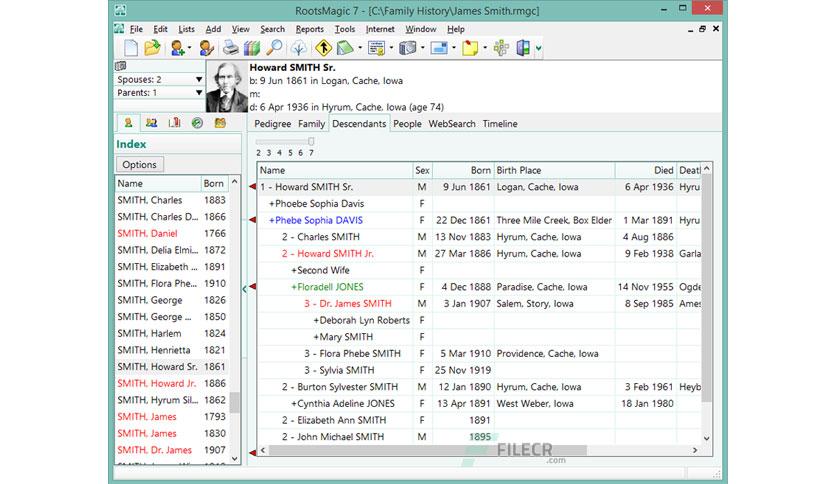
Task: Select SMITH, Henrietta in Index list
Action: pyautogui.click(x=172, y=350)
